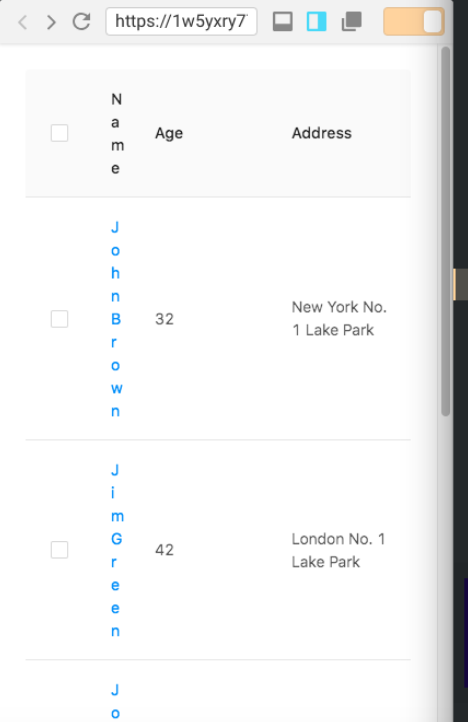Click the age value 42
This screenshot has height=722, width=468.
pos(164,550)
